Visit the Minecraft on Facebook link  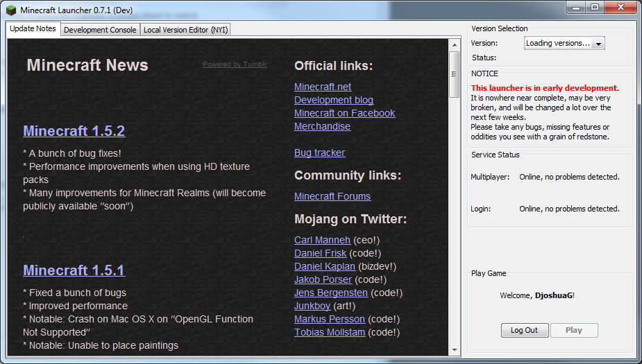pyautogui.click(x=345, y=113)
